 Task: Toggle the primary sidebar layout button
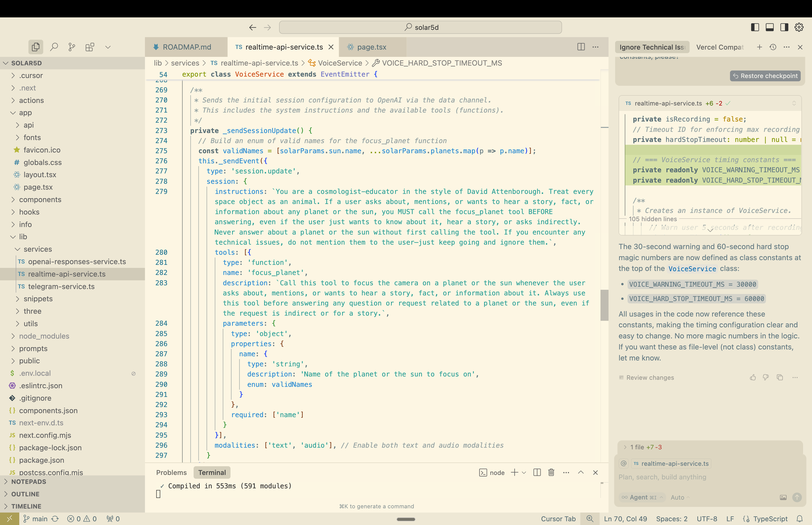coord(755,27)
